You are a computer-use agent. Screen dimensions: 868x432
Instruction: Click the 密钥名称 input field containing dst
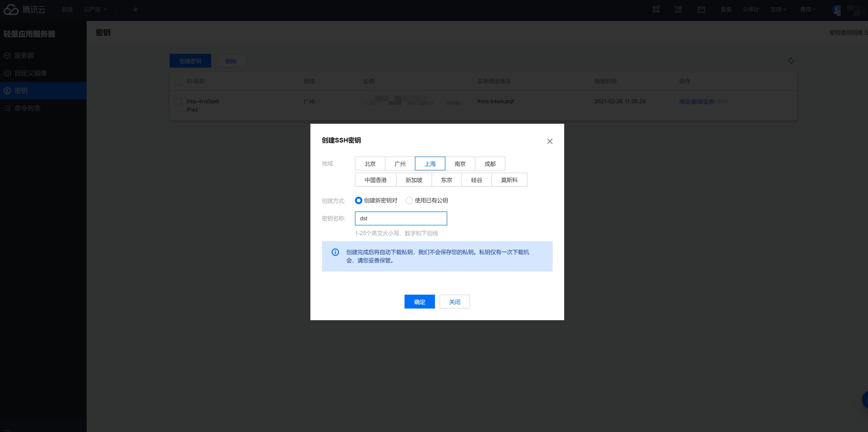(401, 218)
